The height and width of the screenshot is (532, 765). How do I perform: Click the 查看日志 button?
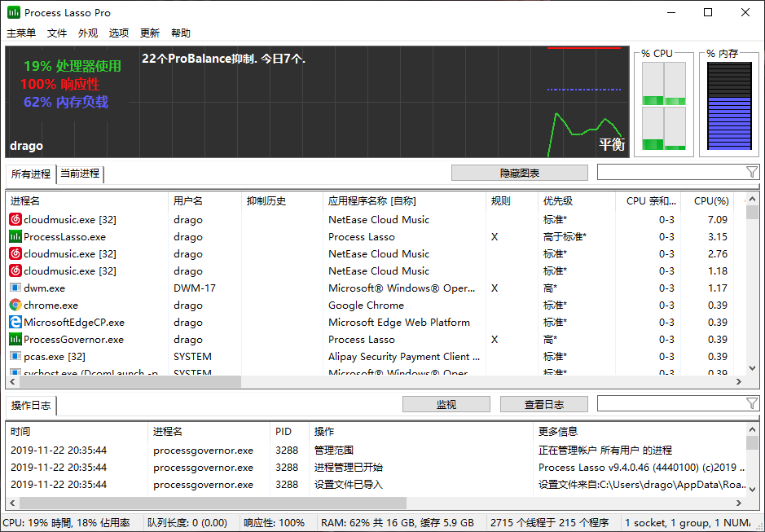(543, 404)
